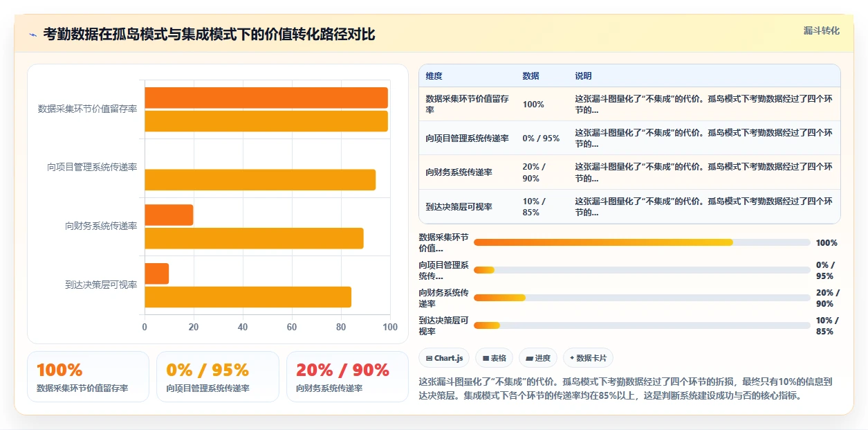The image size is (868, 430).
Task: Click the 10% / 85% value beside the bottom progress bar
Action: pos(827,325)
